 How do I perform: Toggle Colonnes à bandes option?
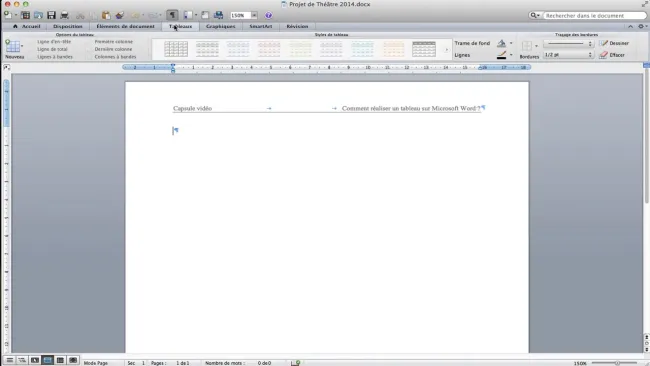115,56
